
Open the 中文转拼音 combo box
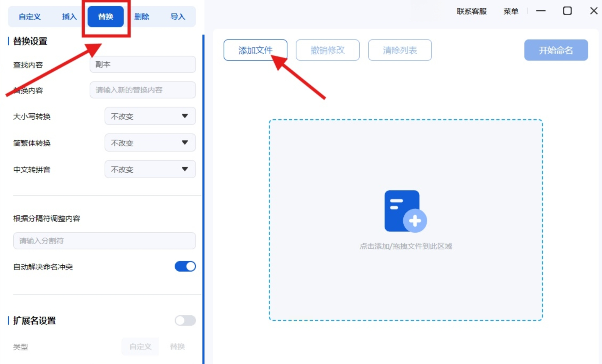tap(150, 169)
